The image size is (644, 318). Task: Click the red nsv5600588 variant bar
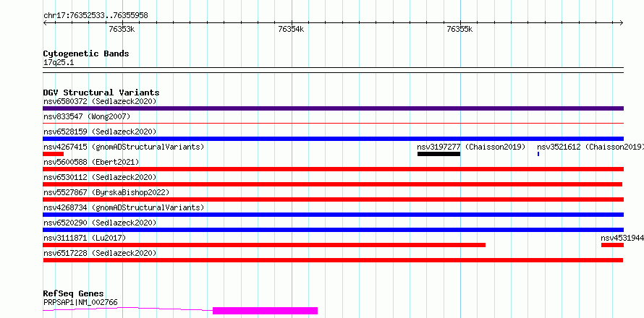[333, 169]
